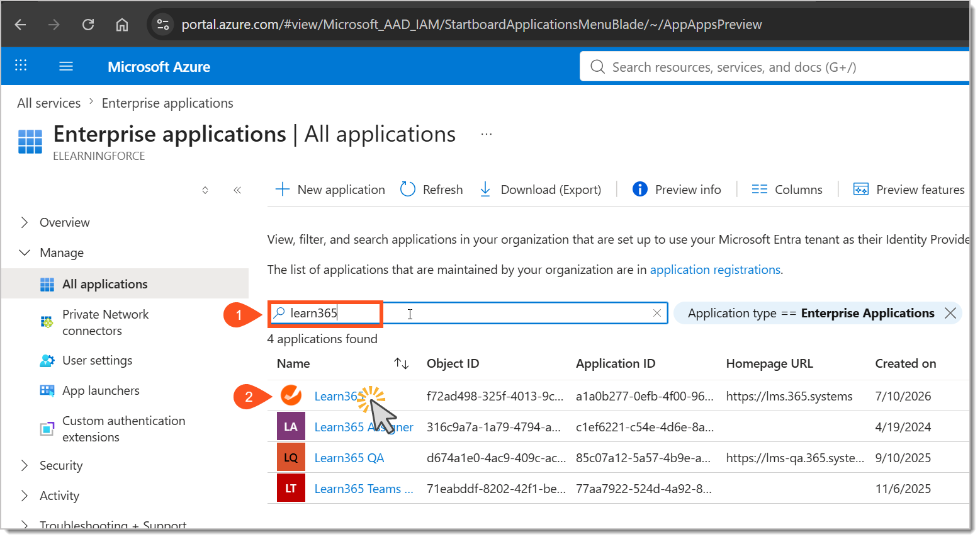
Task: Click the Enterprise applications breadcrumb
Action: [167, 103]
